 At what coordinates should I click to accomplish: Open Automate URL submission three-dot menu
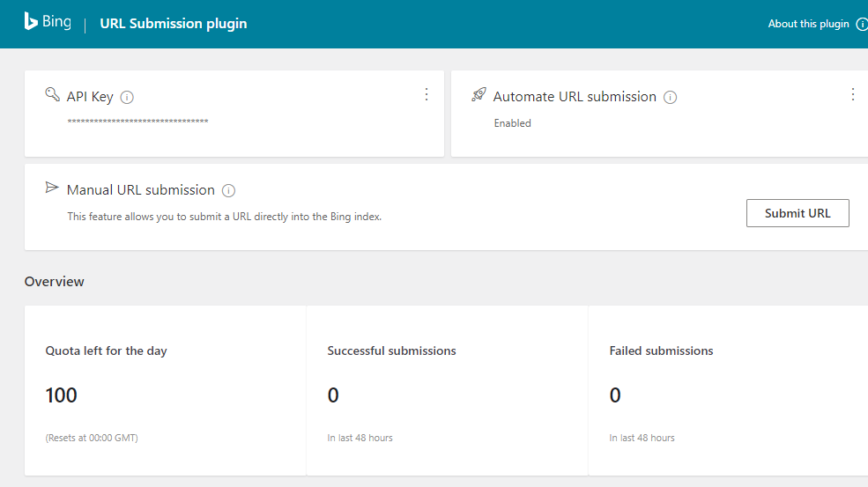tap(852, 94)
